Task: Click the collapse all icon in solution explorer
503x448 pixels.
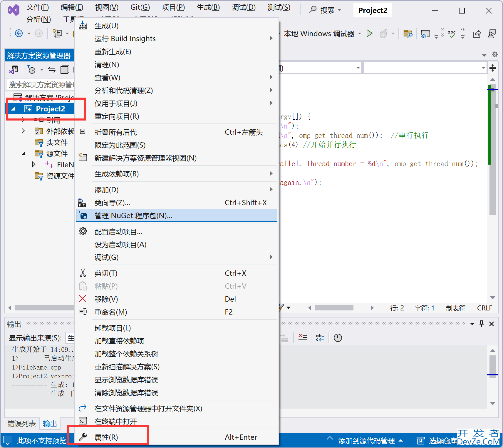Action: pos(65,70)
